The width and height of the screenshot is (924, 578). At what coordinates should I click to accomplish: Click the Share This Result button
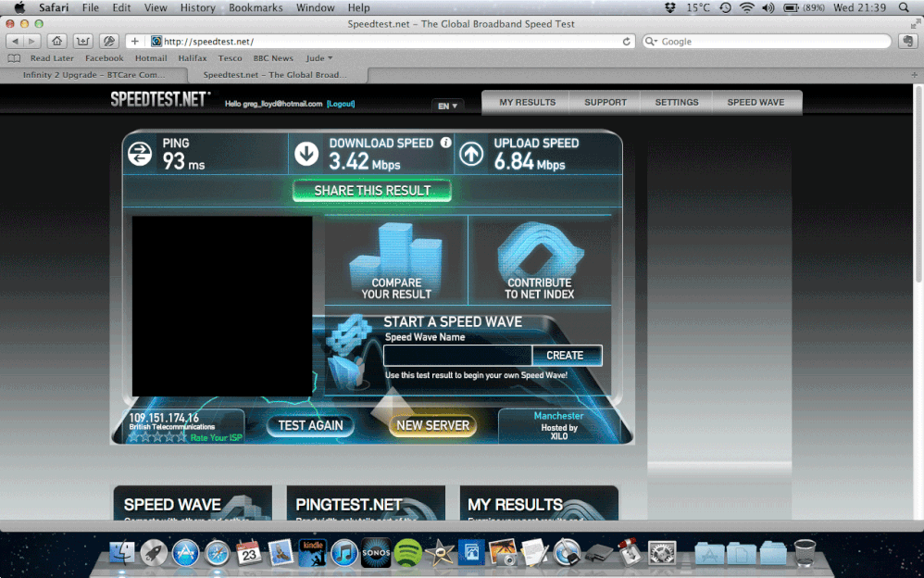(372, 191)
